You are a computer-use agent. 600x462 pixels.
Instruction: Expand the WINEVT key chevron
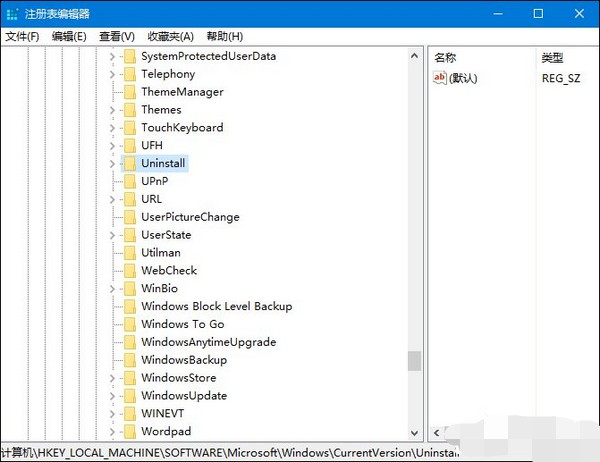112,414
